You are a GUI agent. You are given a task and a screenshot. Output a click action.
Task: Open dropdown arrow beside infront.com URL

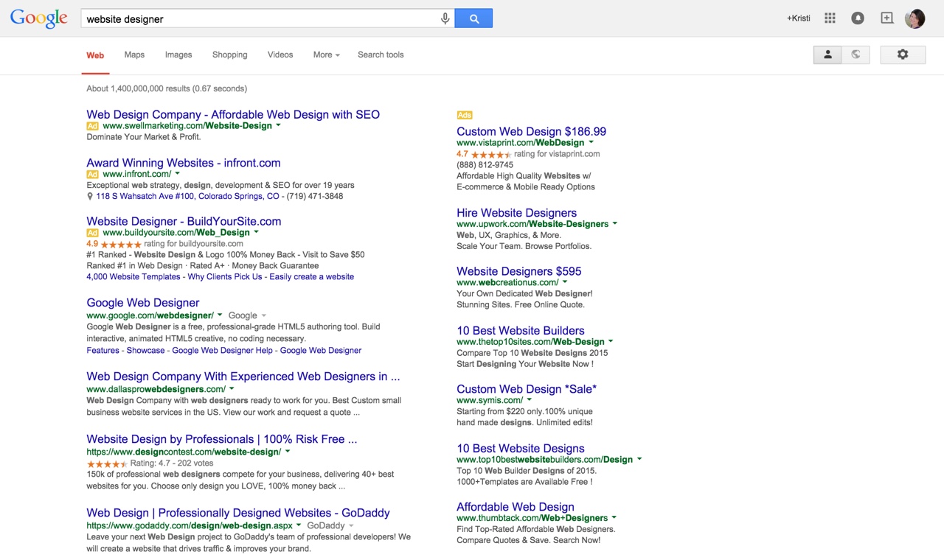tap(178, 175)
